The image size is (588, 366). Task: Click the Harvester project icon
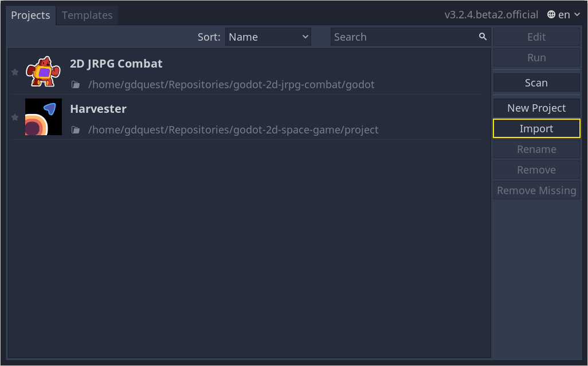(x=43, y=117)
